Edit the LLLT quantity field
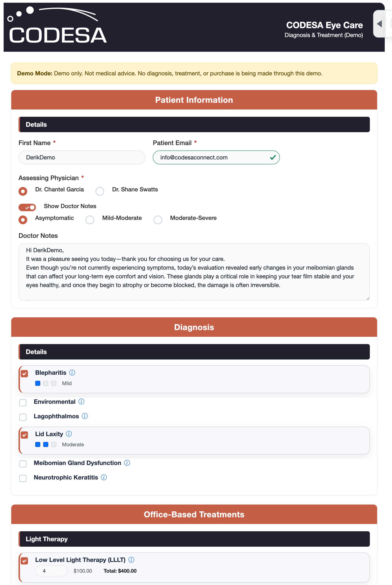Image resolution: width=392 pixels, height=585 pixels. point(51,571)
